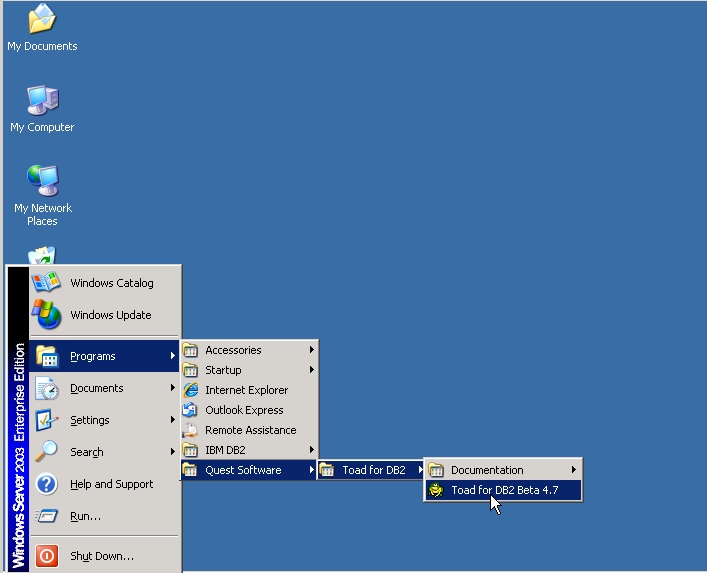Open the Documentation submenu
The width and height of the screenshot is (707, 573).
(503, 470)
